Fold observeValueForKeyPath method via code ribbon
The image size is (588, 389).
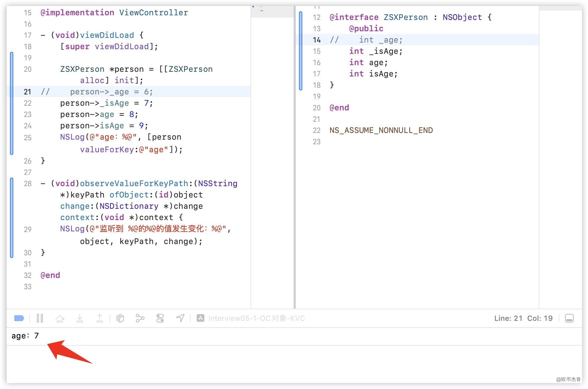tap(12, 218)
